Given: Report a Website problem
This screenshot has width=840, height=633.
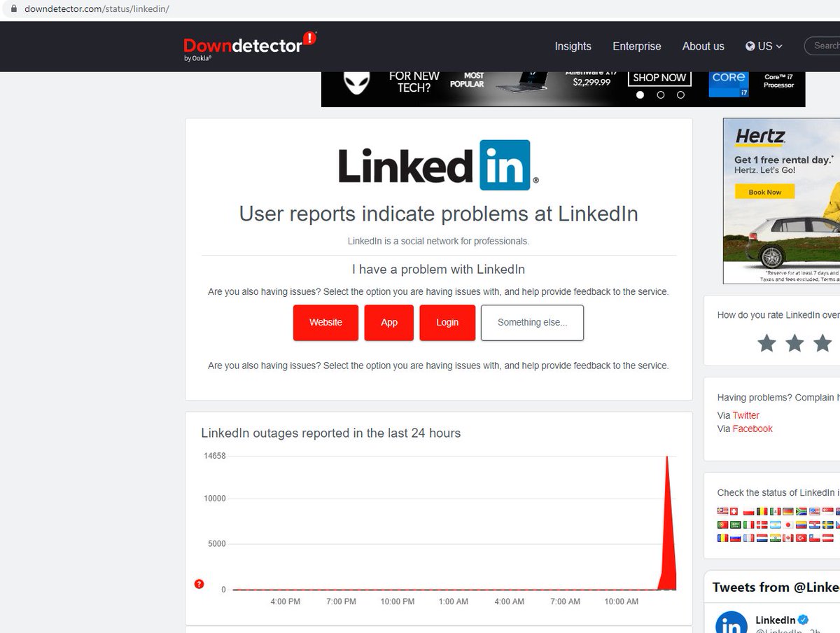Looking at the screenshot, I should click(325, 323).
